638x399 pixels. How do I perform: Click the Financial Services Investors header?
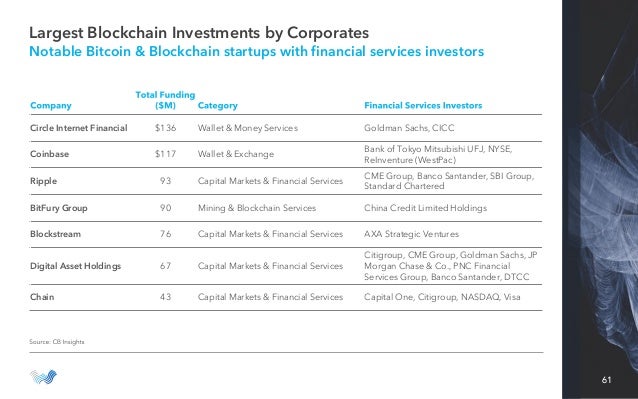[x=423, y=105]
